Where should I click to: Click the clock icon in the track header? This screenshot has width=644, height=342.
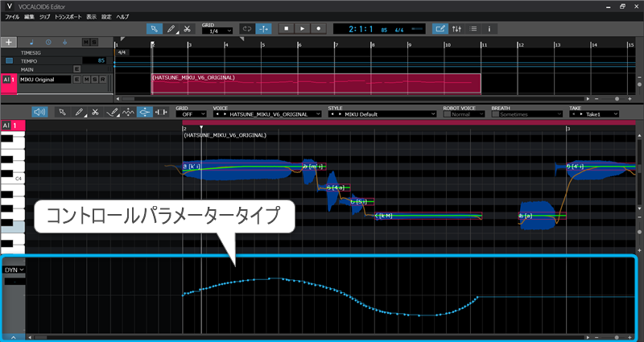click(48, 43)
